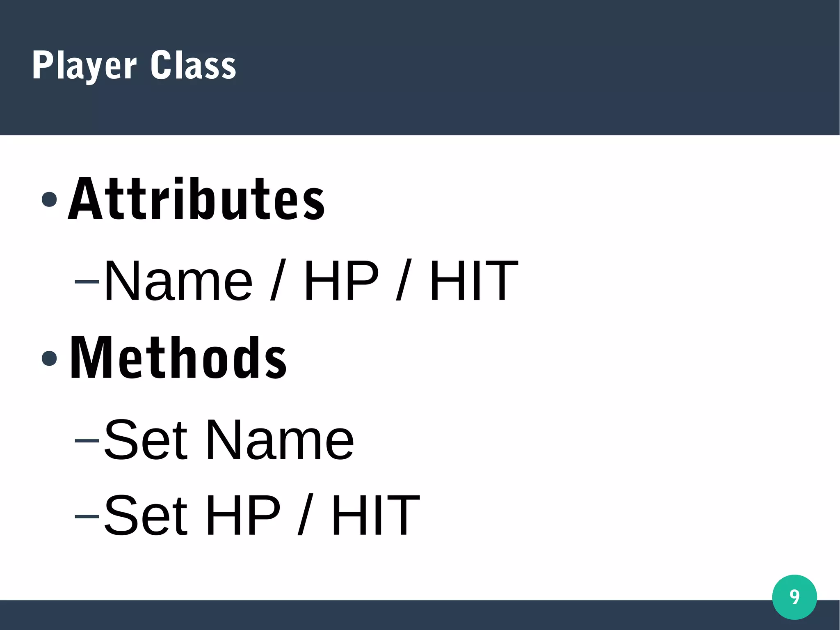Click the dash before Name / HP / HIT
Image resolution: width=840 pixels, height=630 pixels.
coord(87,282)
